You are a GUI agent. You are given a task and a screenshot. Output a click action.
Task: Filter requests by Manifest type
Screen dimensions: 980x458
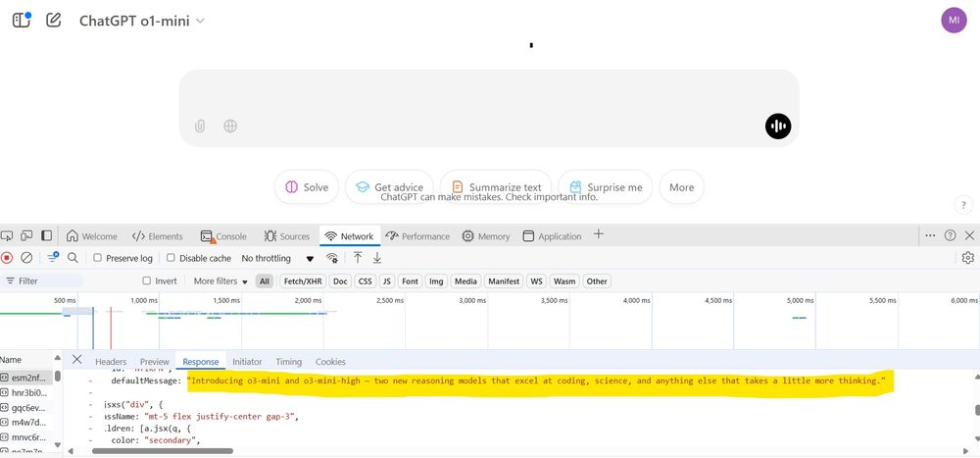click(504, 280)
